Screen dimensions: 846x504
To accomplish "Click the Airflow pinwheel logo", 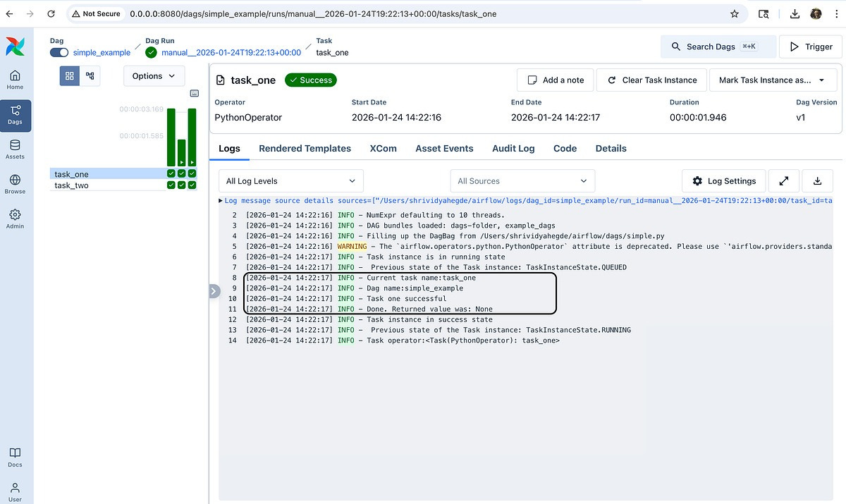I will 15,46.
